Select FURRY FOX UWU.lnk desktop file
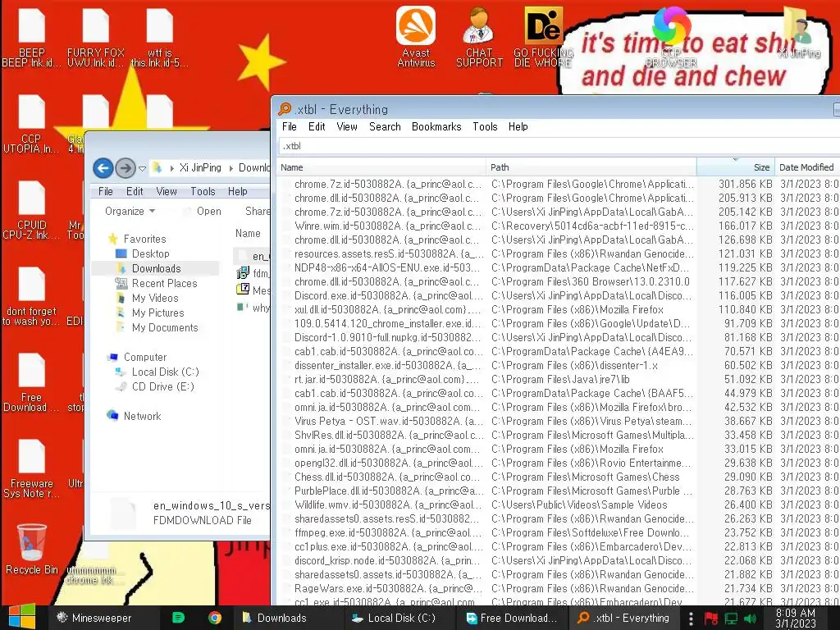Image resolution: width=840 pixels, height=630 pixels. pos(95,38)
